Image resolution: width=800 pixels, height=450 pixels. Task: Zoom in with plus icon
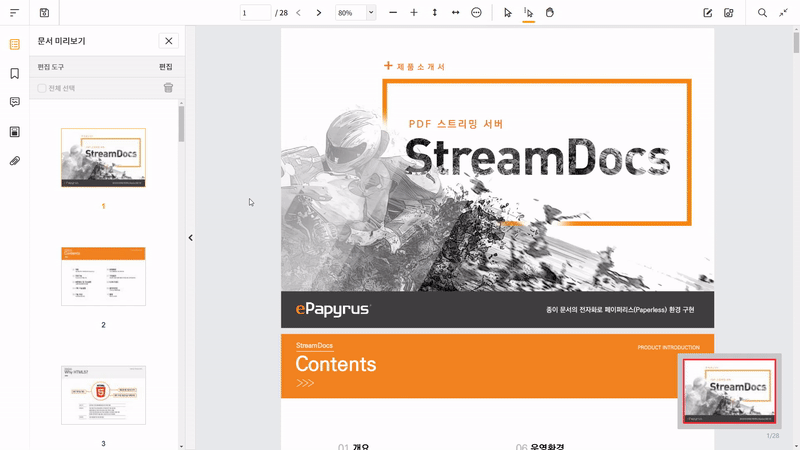point(414,13)
